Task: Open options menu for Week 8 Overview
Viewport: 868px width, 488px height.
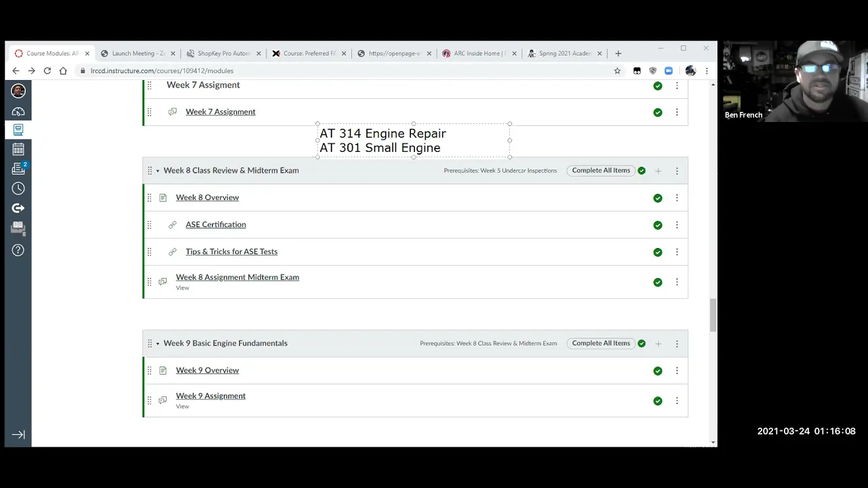Action: pyautogui.click(x=677, y=198)
